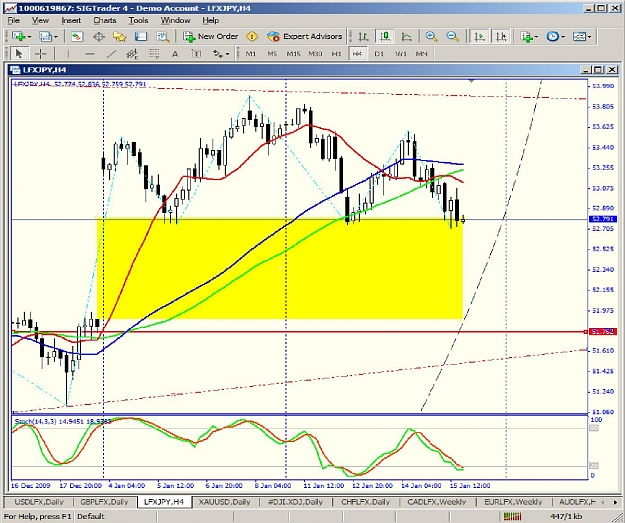Select the Fibonacci Retracement tool
The image size is (625, 523).
(154, 53)
